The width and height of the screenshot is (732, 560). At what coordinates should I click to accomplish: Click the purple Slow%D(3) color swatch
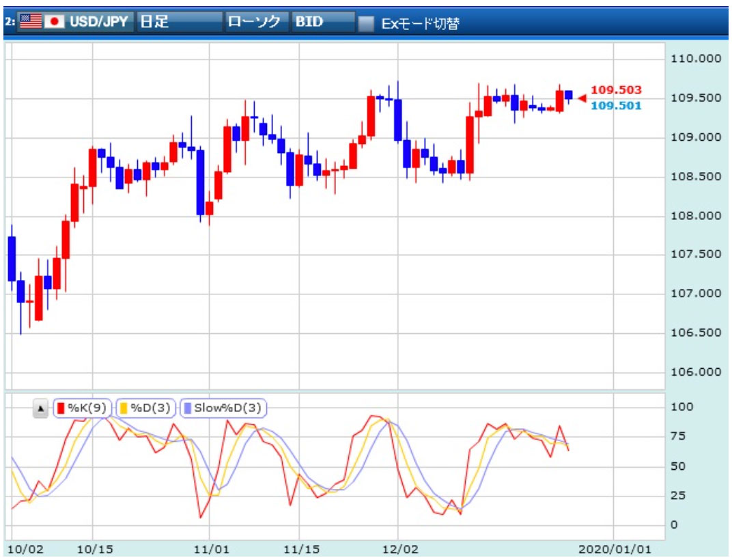point(188,408)
